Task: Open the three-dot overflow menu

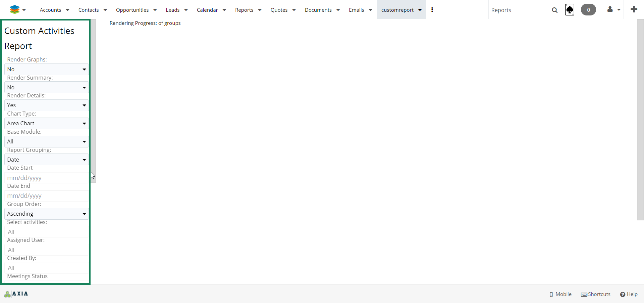Action: [432, 10]
